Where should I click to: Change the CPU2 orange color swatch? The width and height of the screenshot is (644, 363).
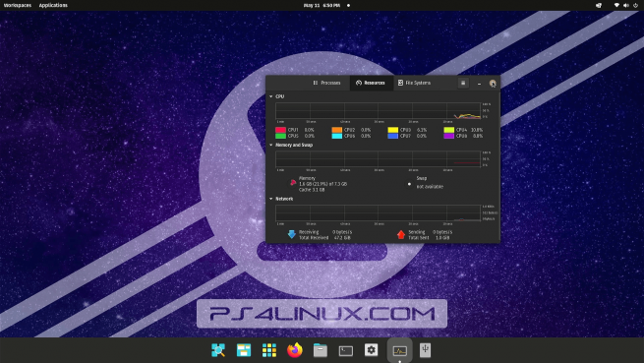click(x=337, y=130)
